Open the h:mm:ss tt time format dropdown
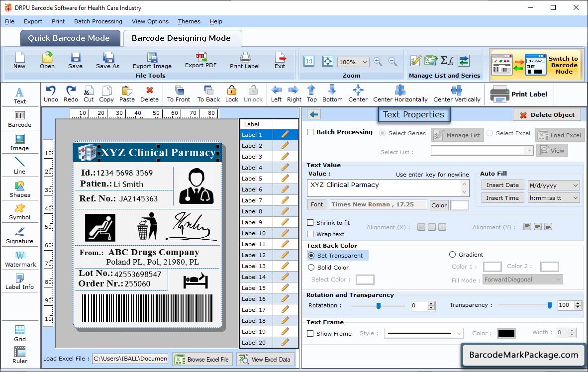The width and height of the screenshot is (588, 372). [575, 198]
